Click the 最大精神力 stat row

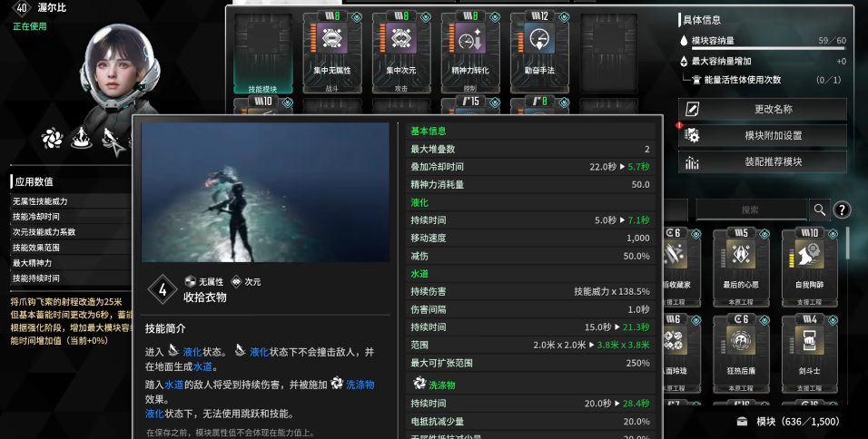point(70,263)
